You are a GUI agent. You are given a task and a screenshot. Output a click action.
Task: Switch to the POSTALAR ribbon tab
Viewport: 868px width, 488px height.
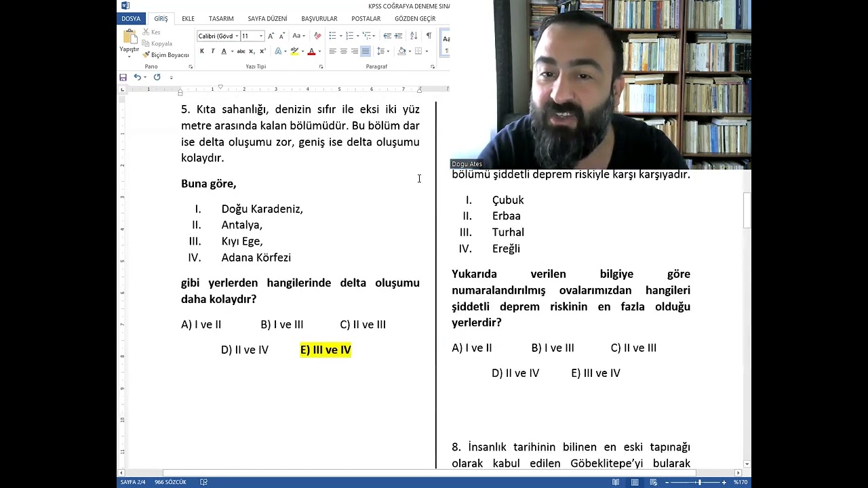pyautogui.click(x=366, y=19)
